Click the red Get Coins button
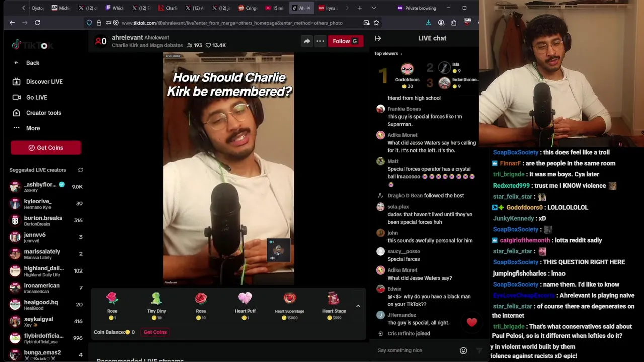This screenshot has height=362, width=644. pyautogui.click(x=46, y=148)
